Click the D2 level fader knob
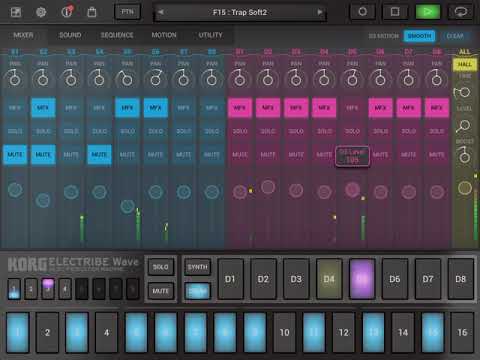Screen dimensions: 480x360 (x=268, y=187)
